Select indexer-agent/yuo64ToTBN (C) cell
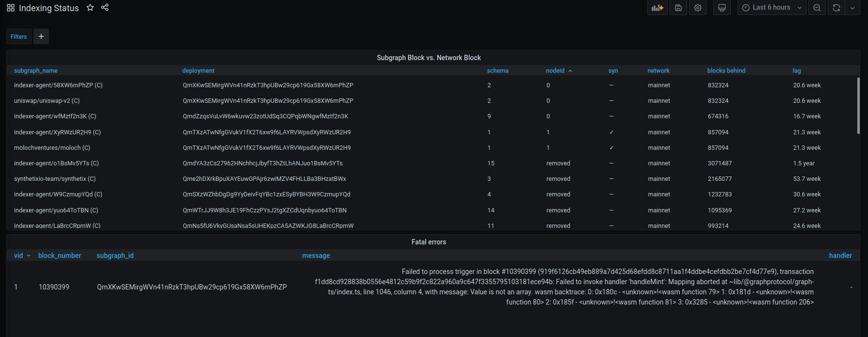The width and height of the screenshot is (868, 337). (x=56, y=210)
